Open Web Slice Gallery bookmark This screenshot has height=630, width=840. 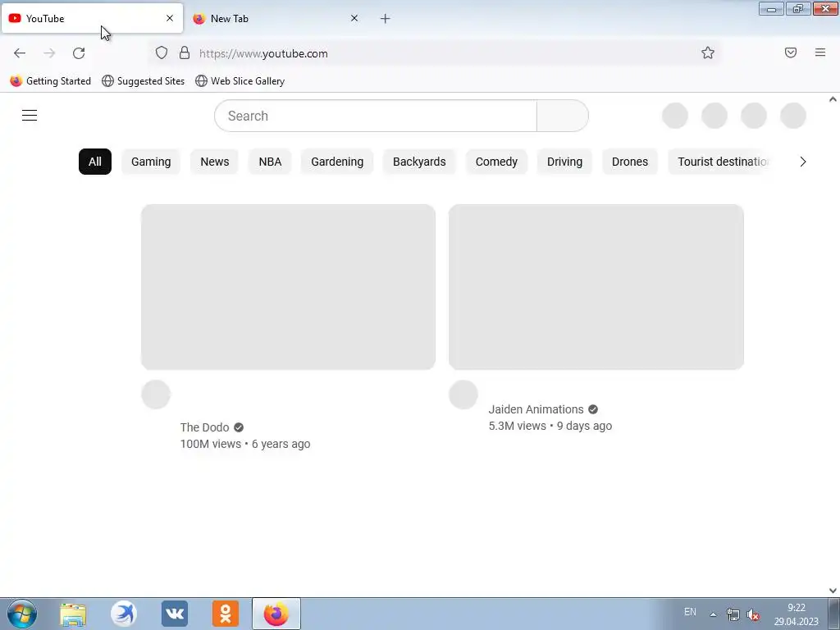point(240,81)
